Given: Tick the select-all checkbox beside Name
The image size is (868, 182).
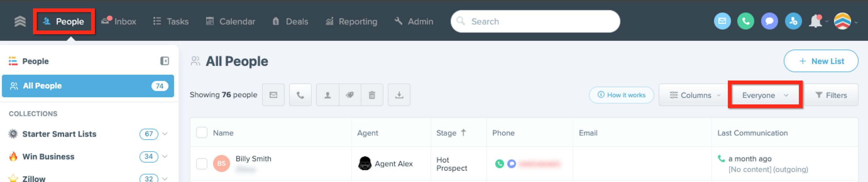Looking at the screenshot, I should pos(201,132).
